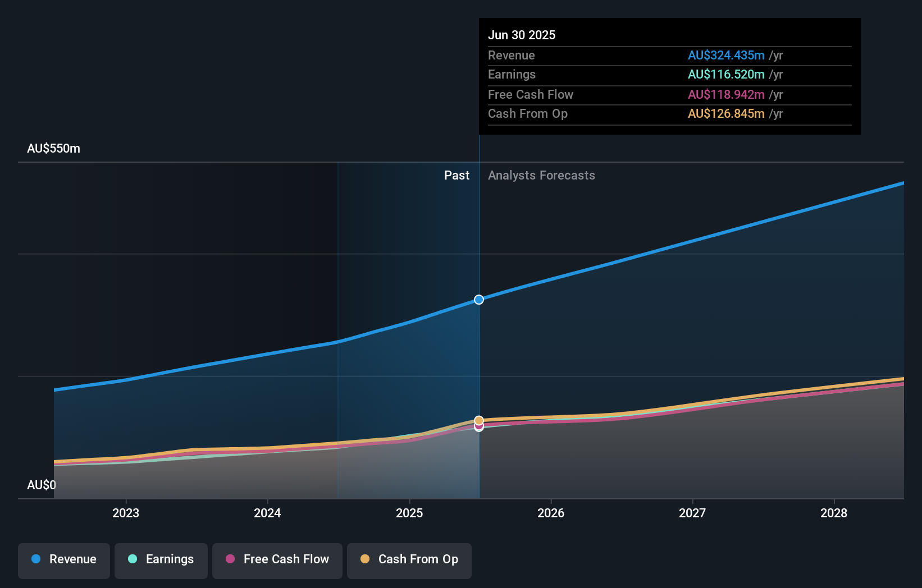Select the Revenue data point marker on the chart
The image size is (922, 588).
pyautogui.click(x=478, y=300)
